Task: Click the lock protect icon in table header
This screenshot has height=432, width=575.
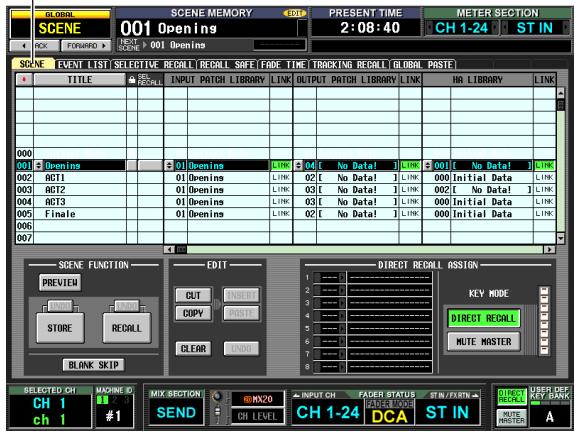Action: tap(132, 80)
